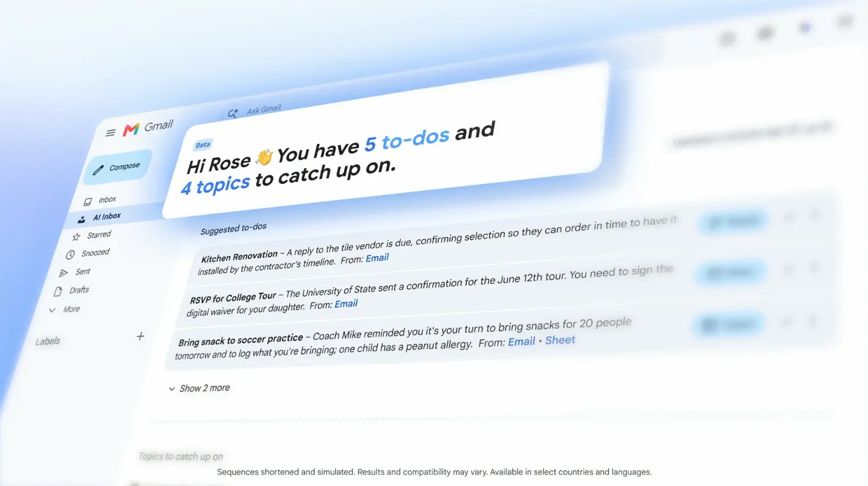Click the blue 5 to-dos text
This screenshot has width=868, height=486.
(x=407, y=140)
